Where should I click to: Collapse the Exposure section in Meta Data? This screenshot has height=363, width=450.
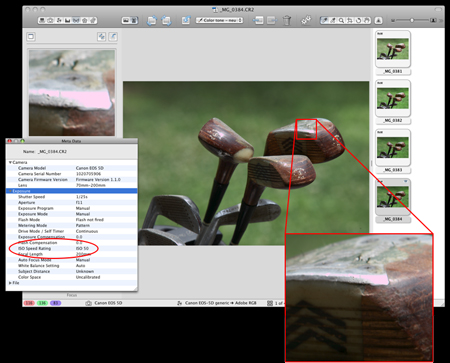[10, 191]
